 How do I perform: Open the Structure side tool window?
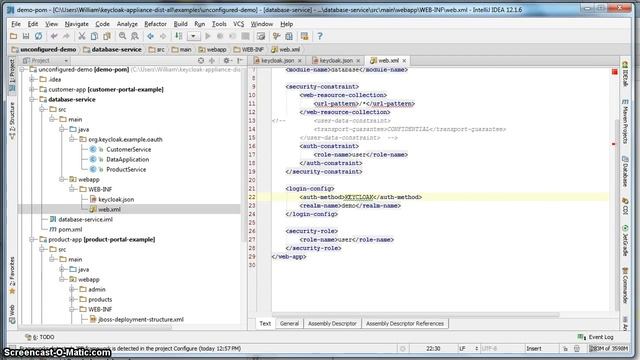click(12, 122)
